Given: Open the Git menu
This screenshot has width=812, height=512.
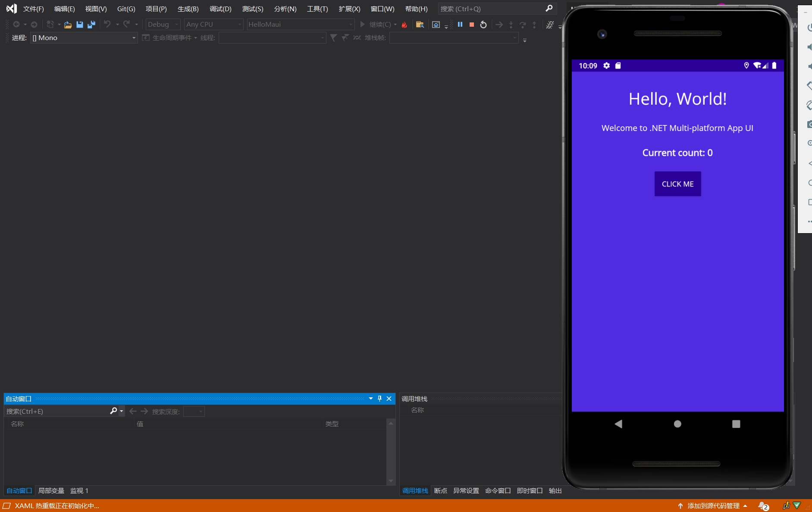Looking at the screenshot, I should pos(126,9).
